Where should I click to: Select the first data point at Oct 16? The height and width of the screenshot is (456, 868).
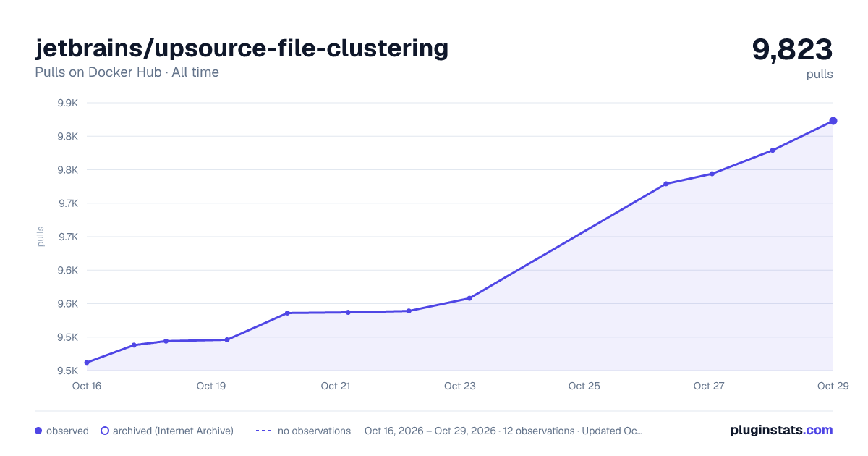[87, 363]
